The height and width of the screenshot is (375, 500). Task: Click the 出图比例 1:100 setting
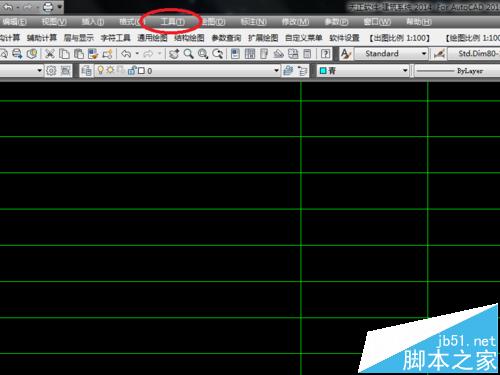(400, 38)
